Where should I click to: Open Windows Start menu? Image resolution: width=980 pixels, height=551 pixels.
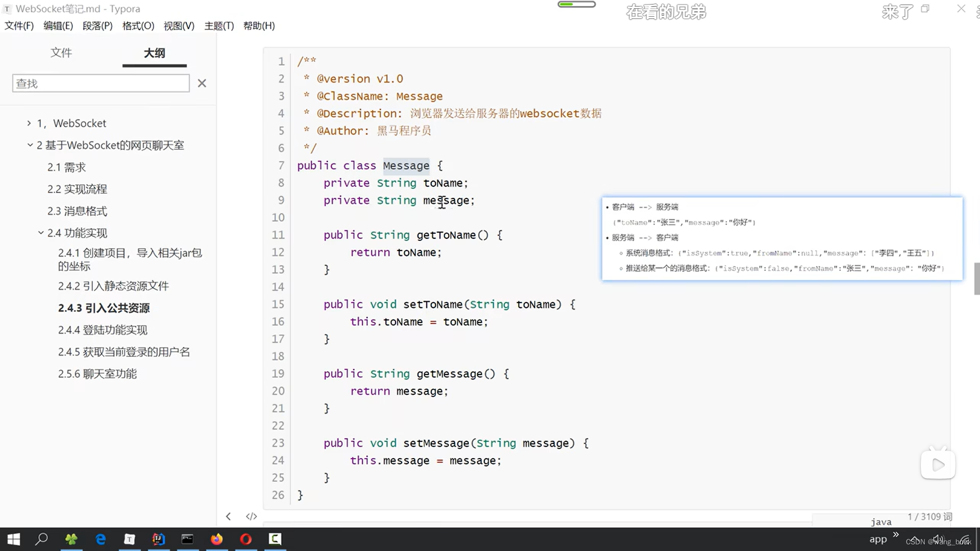tap(14, 539)
